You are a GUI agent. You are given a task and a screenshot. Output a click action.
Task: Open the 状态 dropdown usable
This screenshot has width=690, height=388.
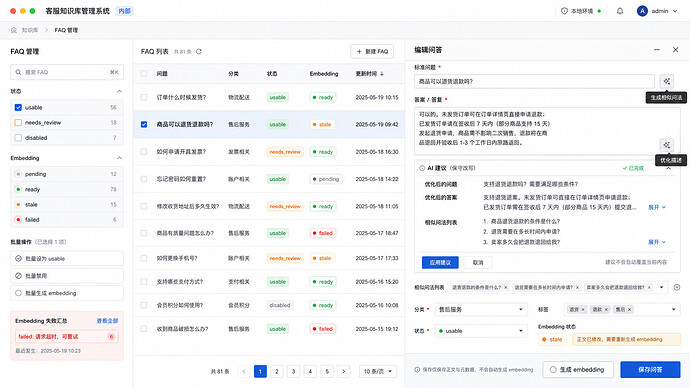tap(481, 331)
